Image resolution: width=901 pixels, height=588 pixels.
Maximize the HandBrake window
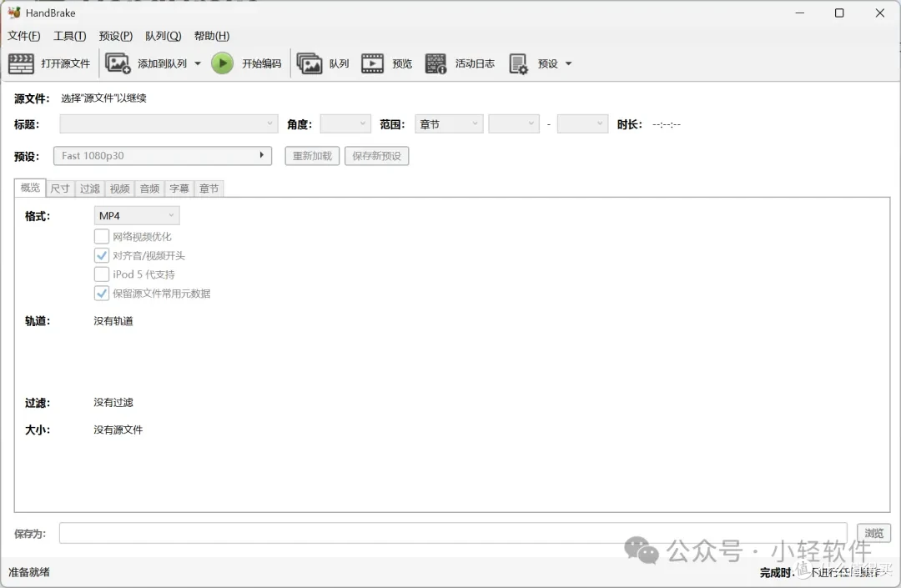tap(839, 13)
